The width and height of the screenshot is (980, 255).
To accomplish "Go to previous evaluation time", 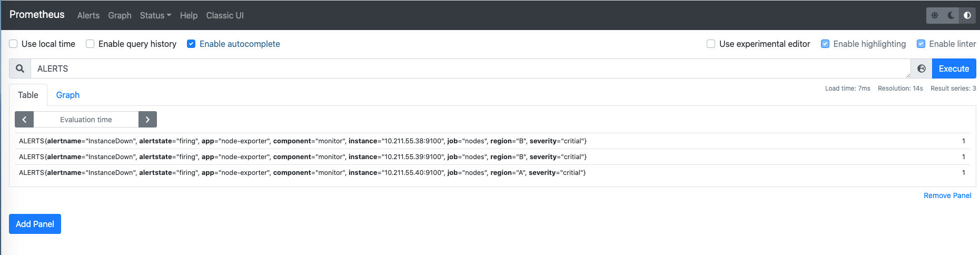I will pyautogui.click(x=24, y=120).
